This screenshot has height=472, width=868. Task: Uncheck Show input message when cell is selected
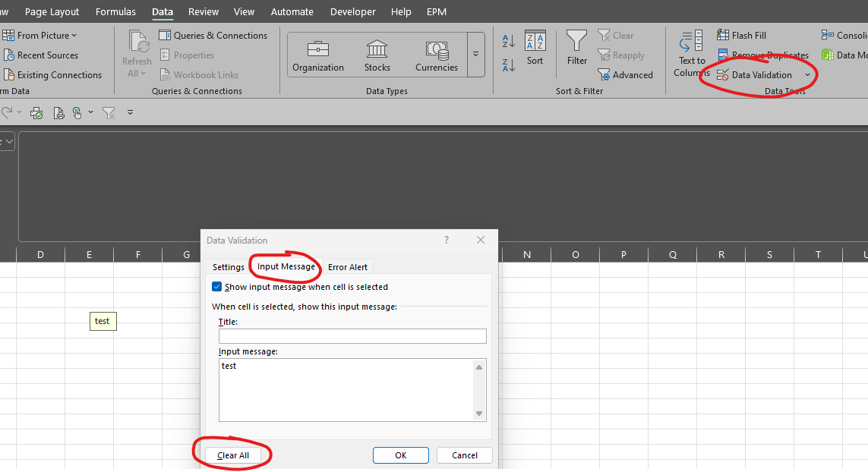click(x=217, y=287)
